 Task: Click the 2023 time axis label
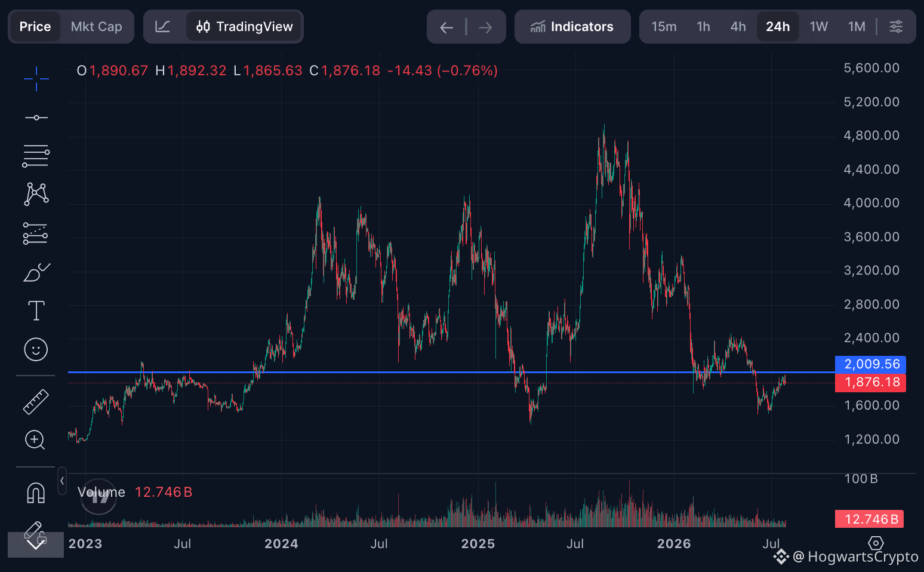pyautogui.click(x=85, y=544)
